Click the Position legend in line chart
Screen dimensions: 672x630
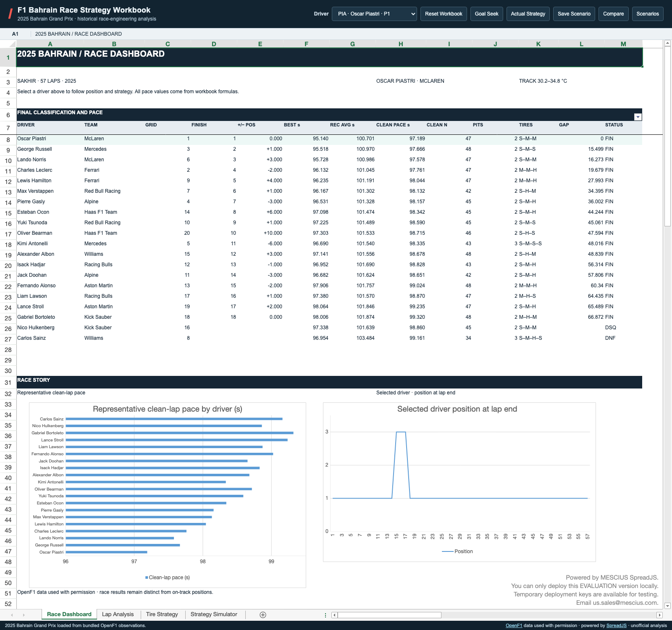(457, 551)
